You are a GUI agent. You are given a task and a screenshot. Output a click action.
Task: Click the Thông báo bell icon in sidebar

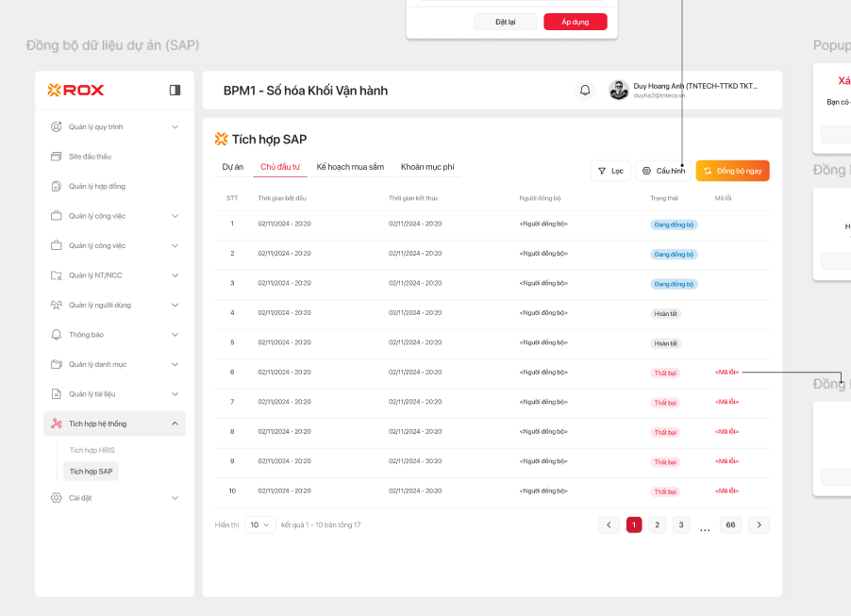pos(57,335)
